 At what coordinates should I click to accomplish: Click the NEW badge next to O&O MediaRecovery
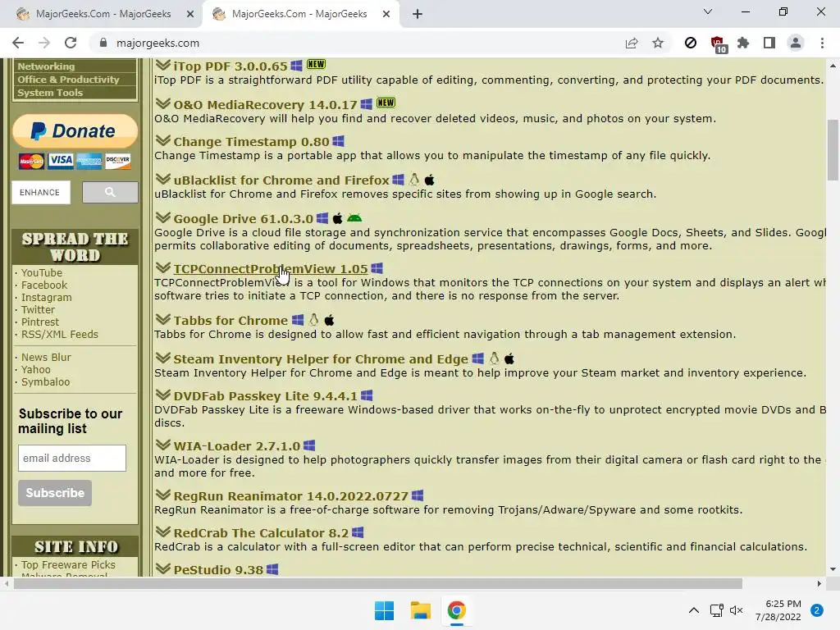(386, 103)
